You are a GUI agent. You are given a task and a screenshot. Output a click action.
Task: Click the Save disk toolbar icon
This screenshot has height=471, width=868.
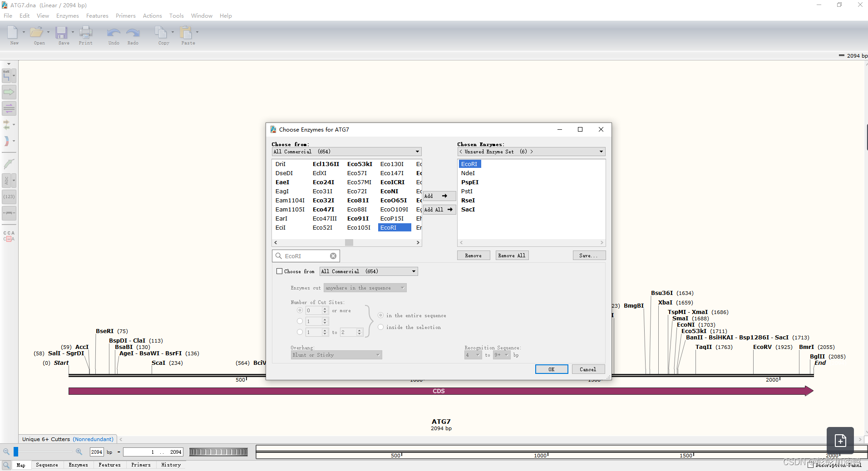pos(61,32)
